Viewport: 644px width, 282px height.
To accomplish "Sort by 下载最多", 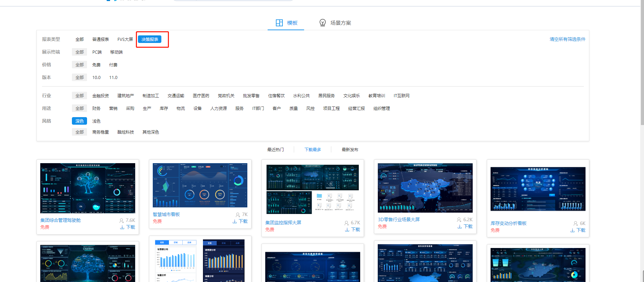I will click(313, 149).
